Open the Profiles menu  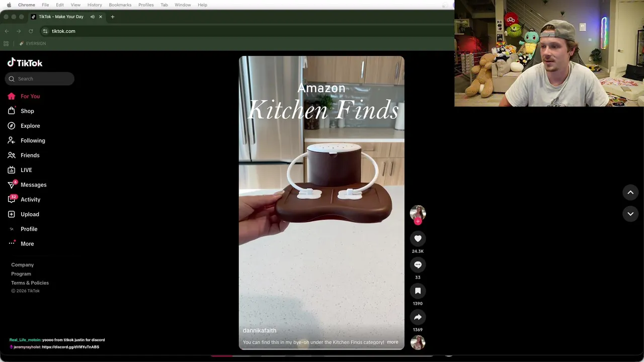click(x=146, y=5)
